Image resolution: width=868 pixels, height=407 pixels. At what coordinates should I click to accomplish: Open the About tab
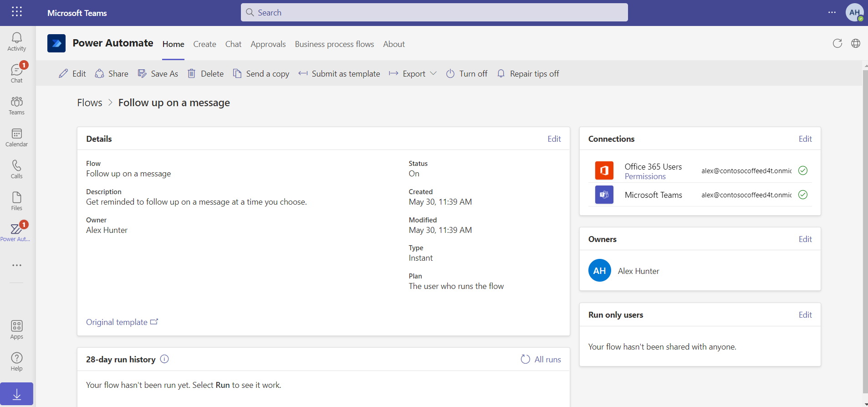(394, 44)
